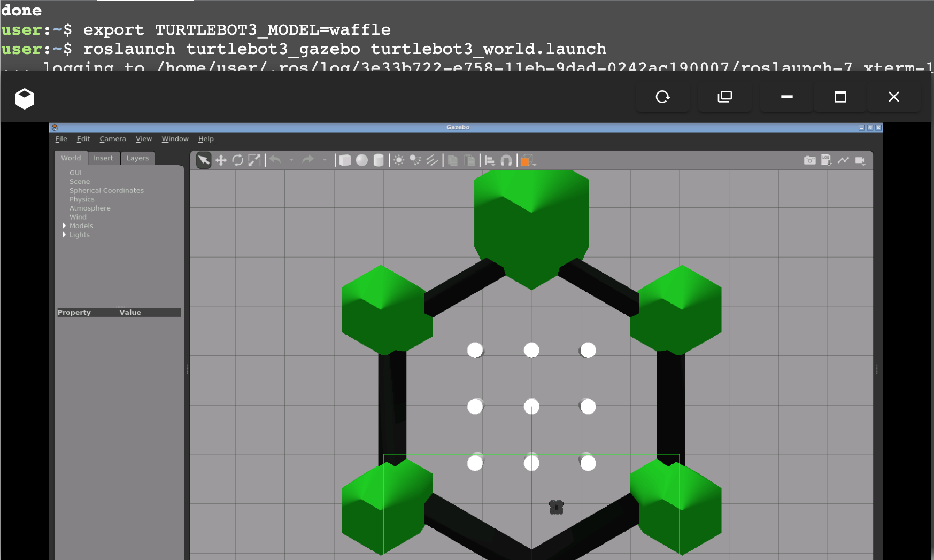Open the redo history dropdown arrow

click(x=325, y=160)
